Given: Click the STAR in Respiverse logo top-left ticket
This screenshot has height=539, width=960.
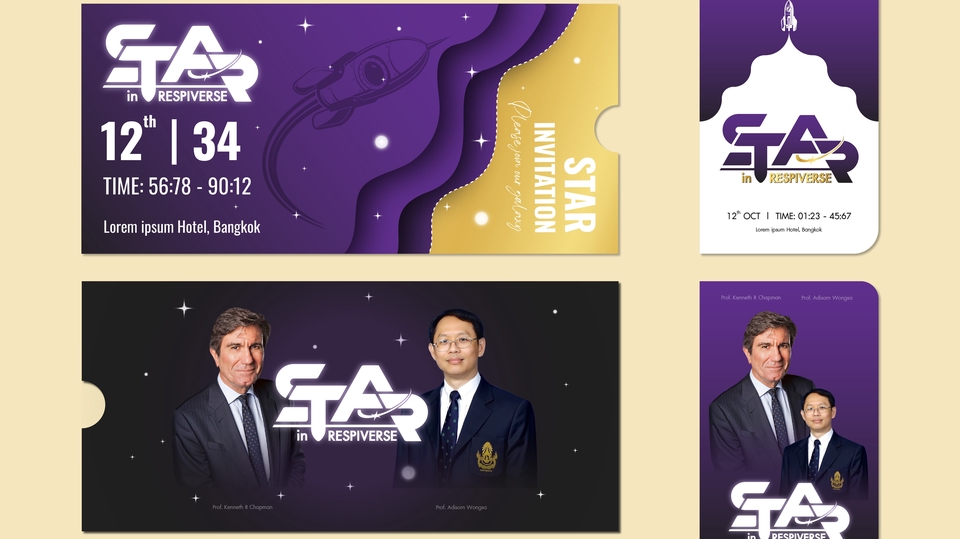Looking at the screenshot, I should [180, 64].
